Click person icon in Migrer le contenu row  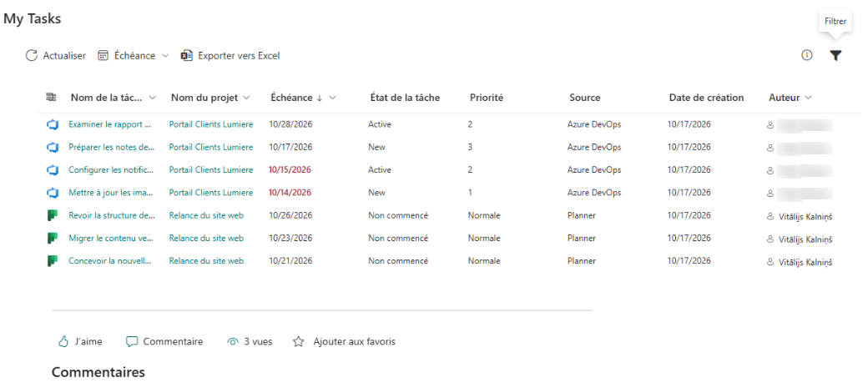(x=770, y=239)
